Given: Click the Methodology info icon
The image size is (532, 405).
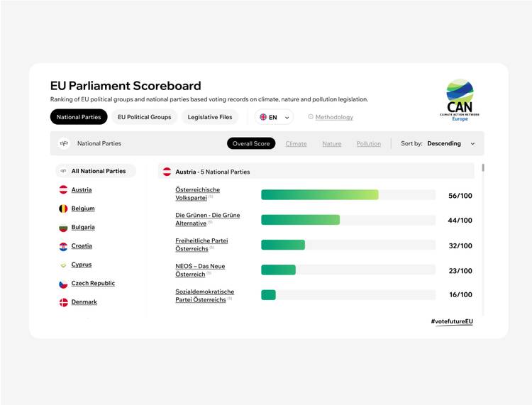Looking at the screenshot, I should pos(311,117).
